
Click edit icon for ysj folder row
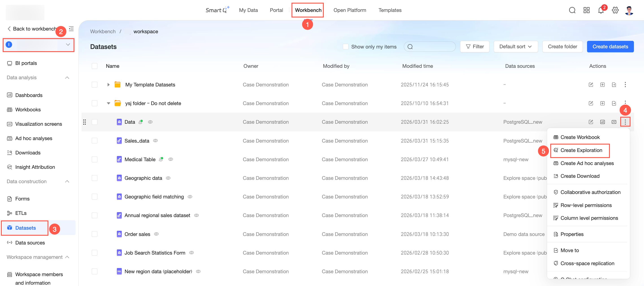591,103
